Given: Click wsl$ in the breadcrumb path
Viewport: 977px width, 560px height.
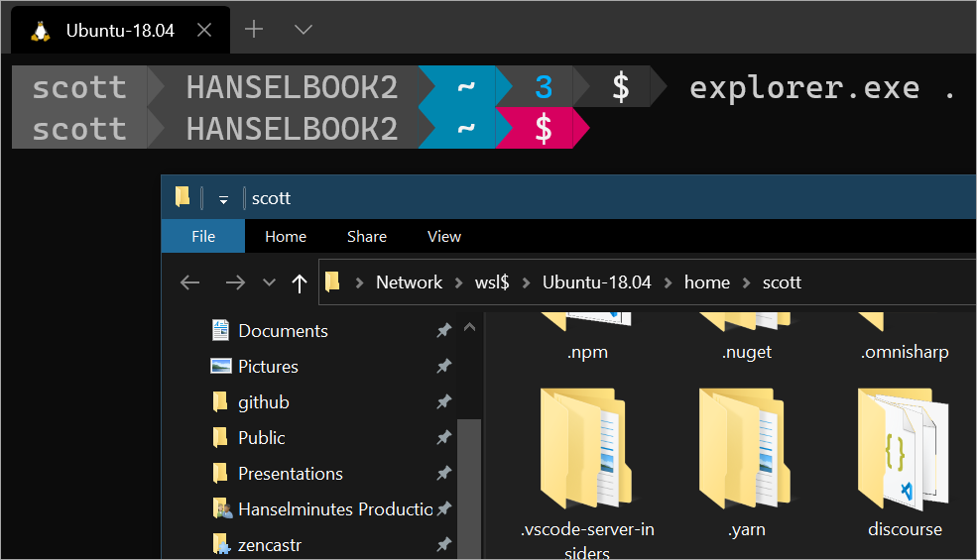Looking at the screenshot, I should click(x=492, y=282).
